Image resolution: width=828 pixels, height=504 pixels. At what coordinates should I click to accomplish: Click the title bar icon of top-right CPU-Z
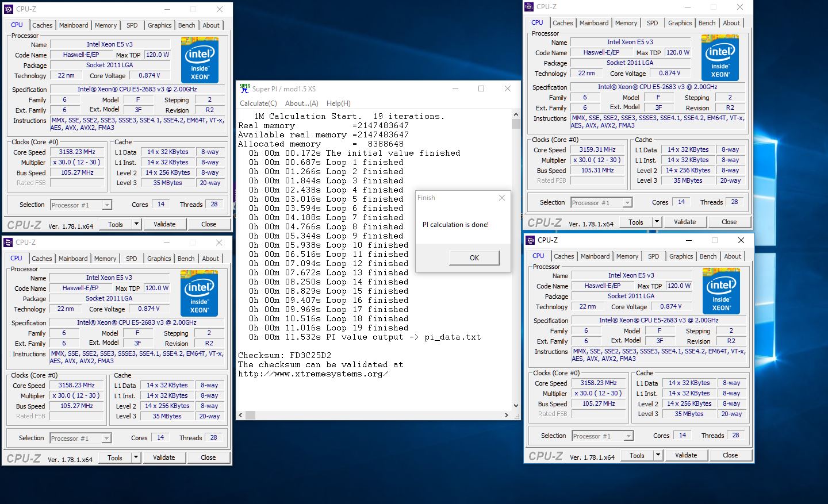point(529,7)
